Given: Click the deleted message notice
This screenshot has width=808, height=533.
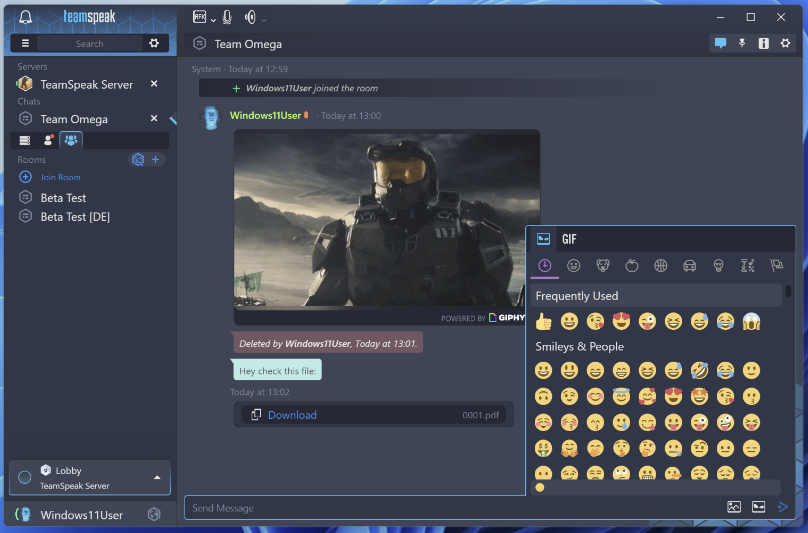Looking at the screenshot, I should (328, 343).
